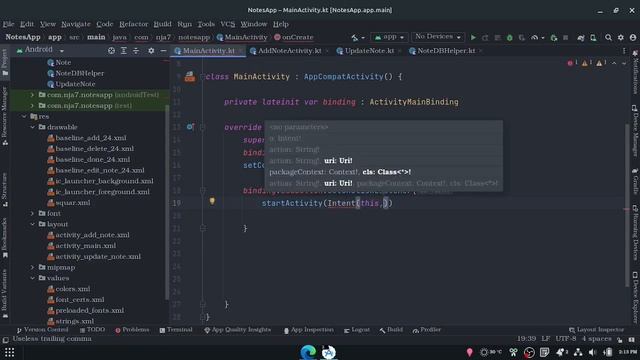Switch to AddNoteActivity.kt tab
This screenshot has height=360, width=640.
[289, 51]
